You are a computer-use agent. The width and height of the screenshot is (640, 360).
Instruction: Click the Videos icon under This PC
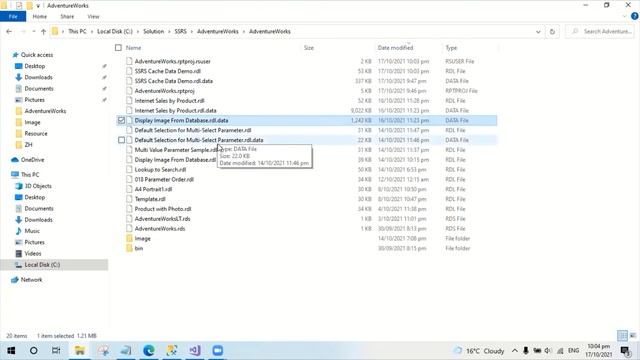(18, 253)
